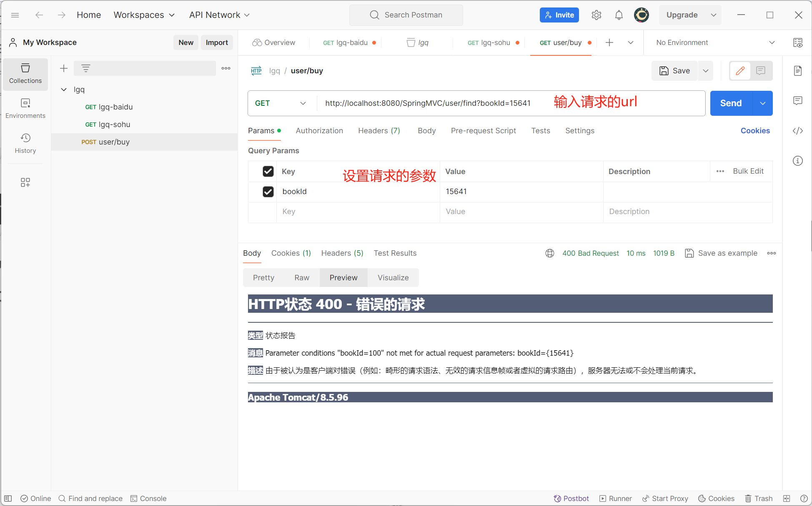Click the Send button
The image size is (812, 506).
(731, 103)
